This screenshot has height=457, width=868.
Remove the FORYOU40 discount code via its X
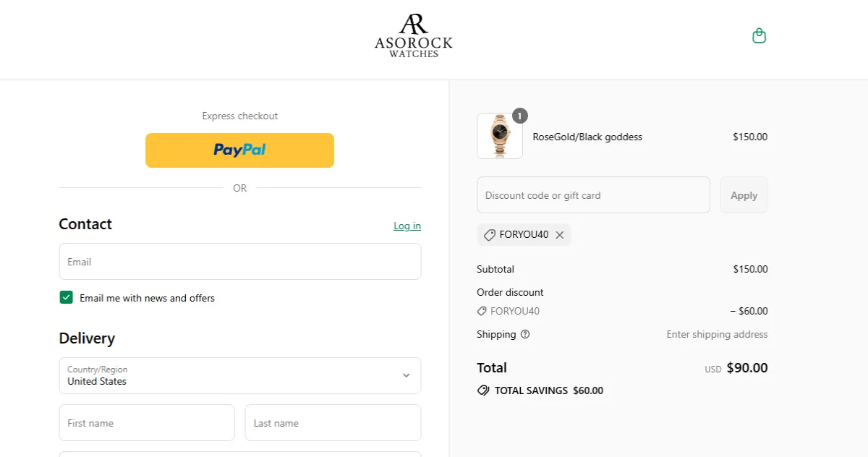point(559,234)
